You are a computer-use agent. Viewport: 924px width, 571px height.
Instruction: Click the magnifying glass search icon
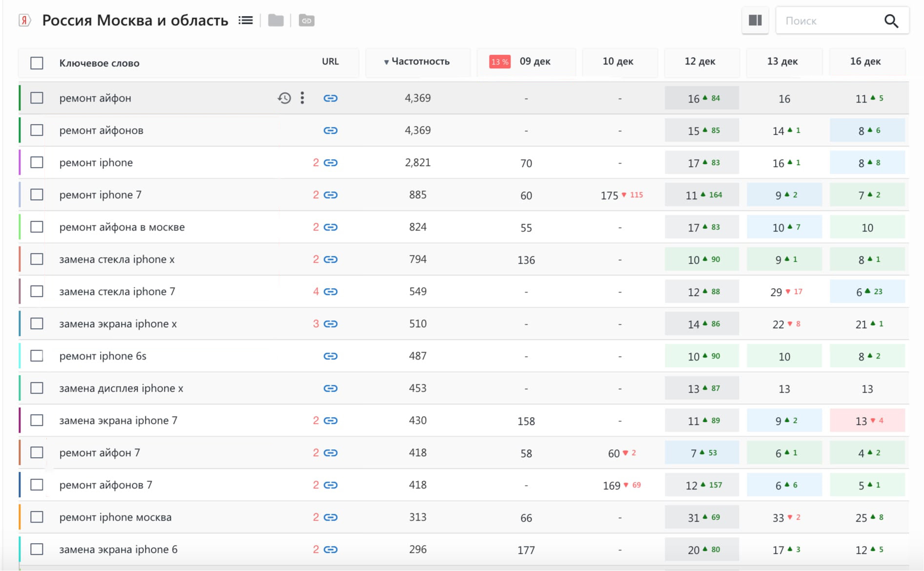(891, 21)
